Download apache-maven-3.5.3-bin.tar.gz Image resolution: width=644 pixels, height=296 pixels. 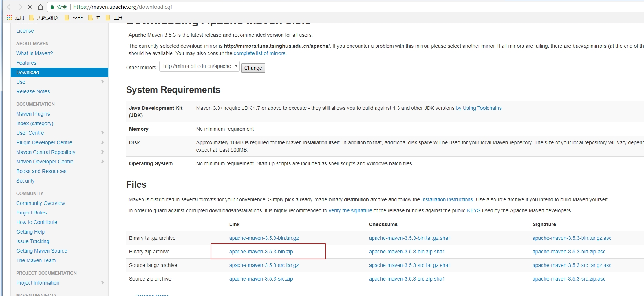pos(264,238)
